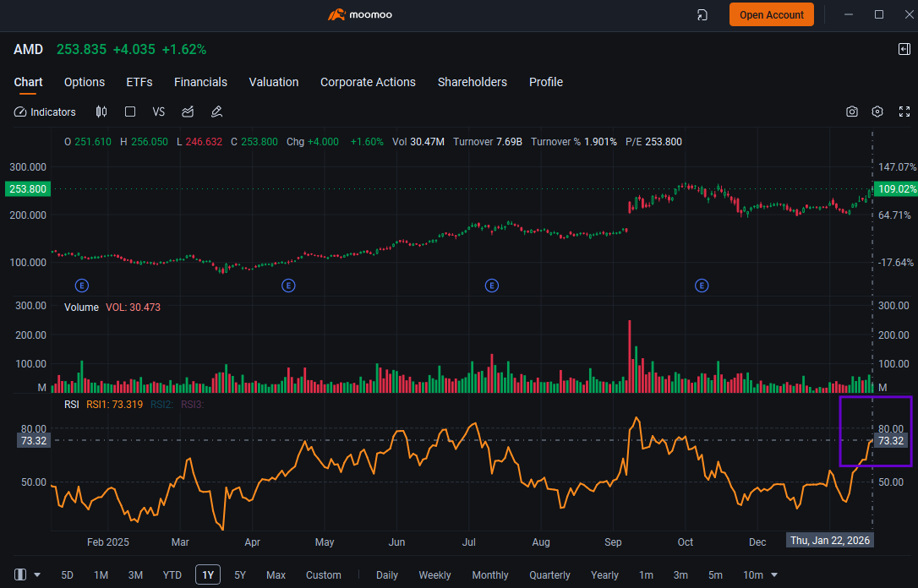Click the RSI1: 73.319 value
918x588 pixels.
pos(114,405)
